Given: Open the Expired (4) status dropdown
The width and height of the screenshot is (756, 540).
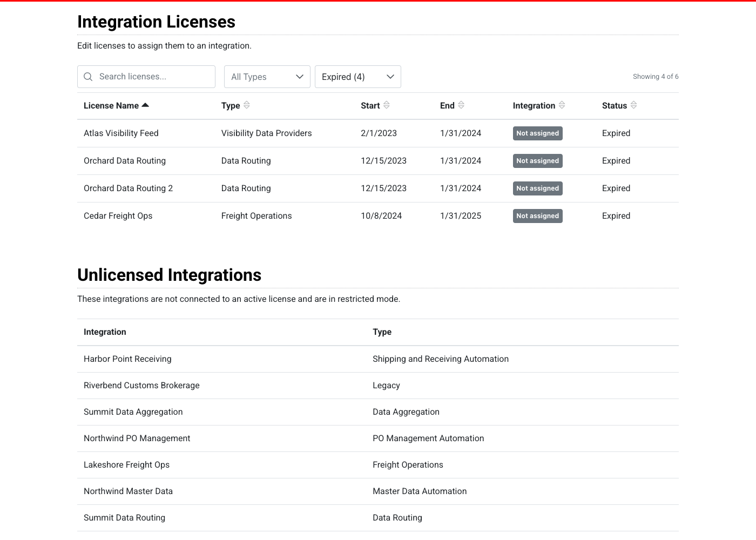Looking at the screenshot, I should coord(358,77).
